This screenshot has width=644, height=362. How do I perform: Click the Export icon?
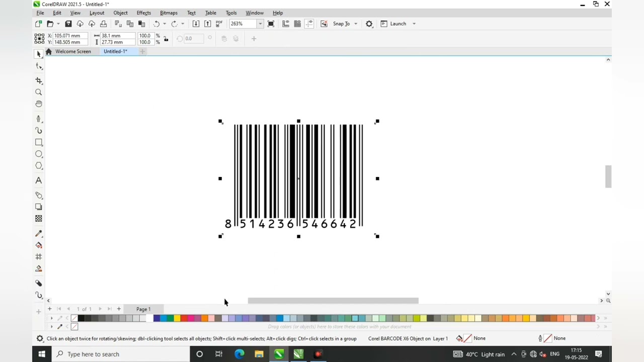click(x=207, y=24)
